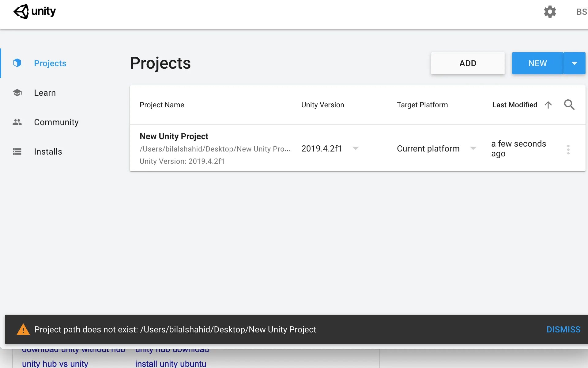Click the Installs list icon
The image size is (588, 368).
[x=17, y=151]
